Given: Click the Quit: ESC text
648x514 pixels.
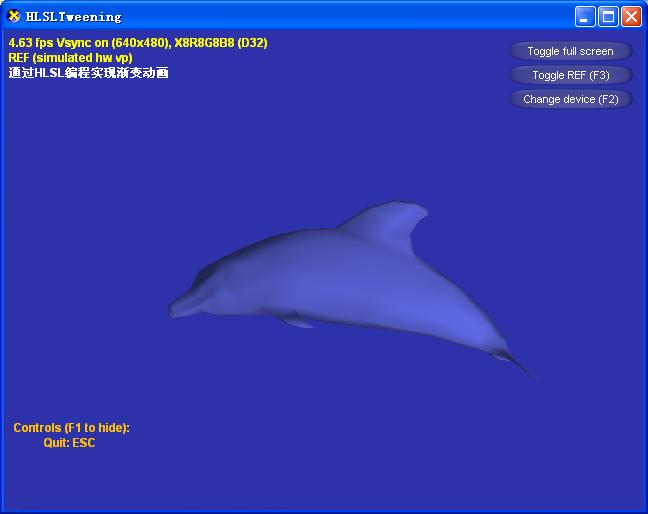Looking at the screenshot, I should coord(69,443).
